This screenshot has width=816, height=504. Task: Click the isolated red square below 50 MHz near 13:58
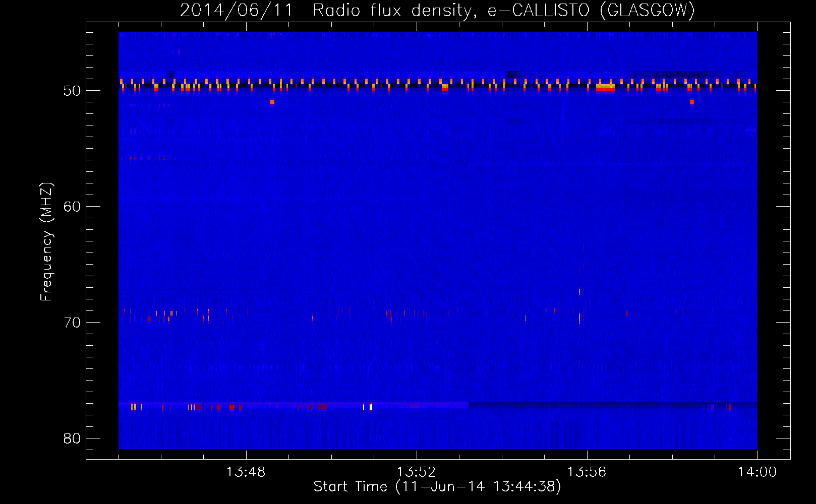691,102
